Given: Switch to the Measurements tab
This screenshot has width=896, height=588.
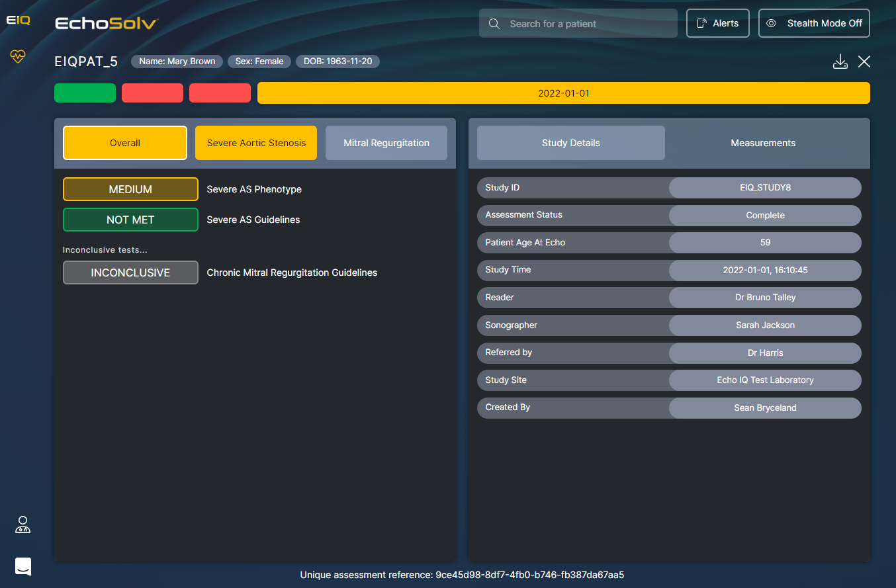Looking at the screenshot, I should tap(763, 143).
